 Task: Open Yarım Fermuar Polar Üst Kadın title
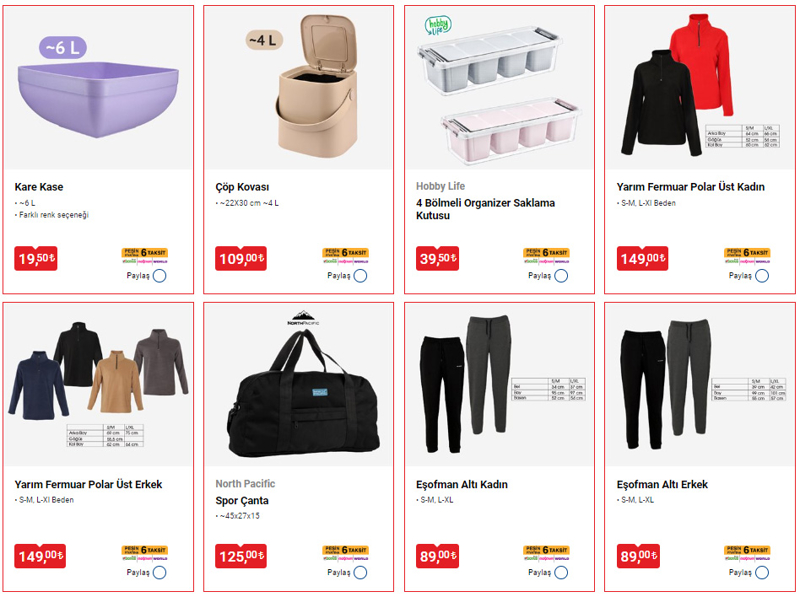click(690, 187)
